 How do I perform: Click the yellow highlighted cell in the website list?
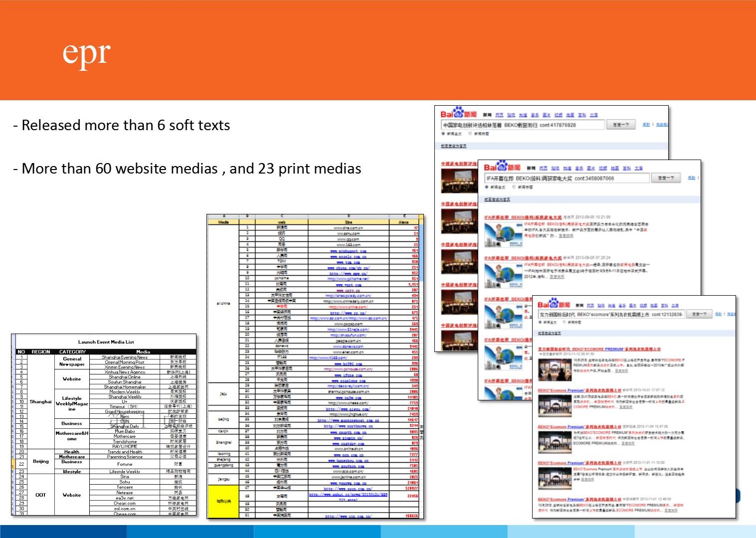pos(223,501)
